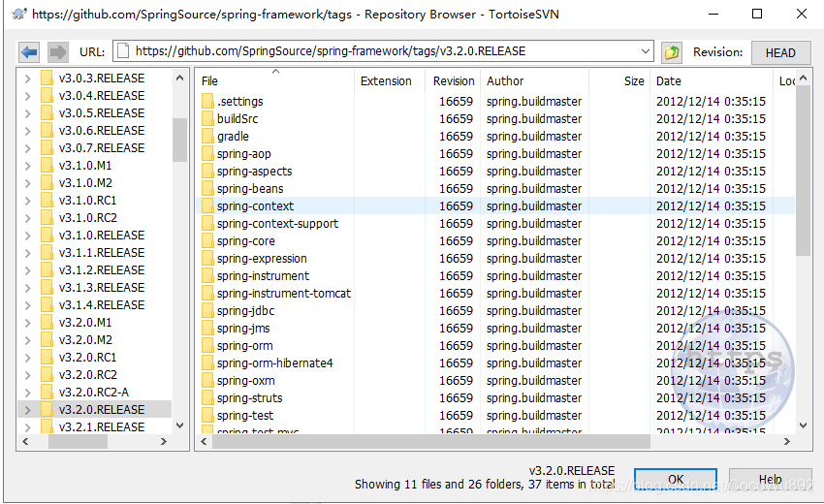This screenshot has height=504, width=824.
Task: Click the tree panel scroll up arrow
Action: click(x=179, y=78)
